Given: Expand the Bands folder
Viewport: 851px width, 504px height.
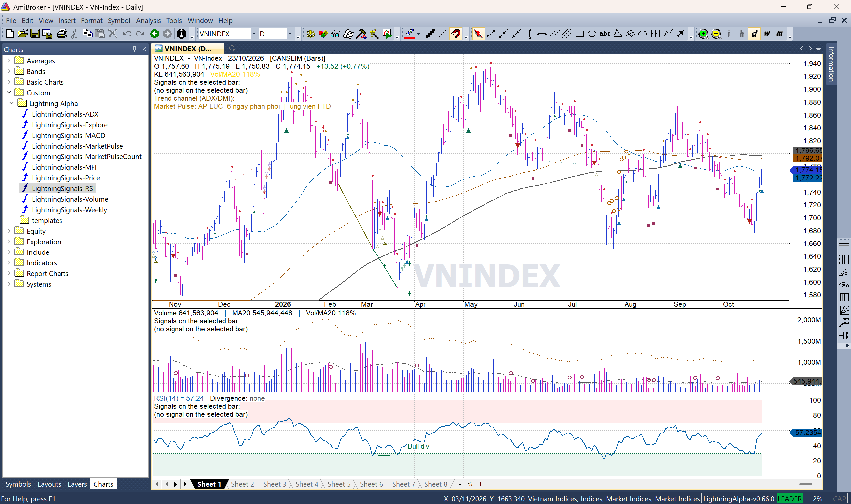Looking at the screenshot, I should (9, 71).
